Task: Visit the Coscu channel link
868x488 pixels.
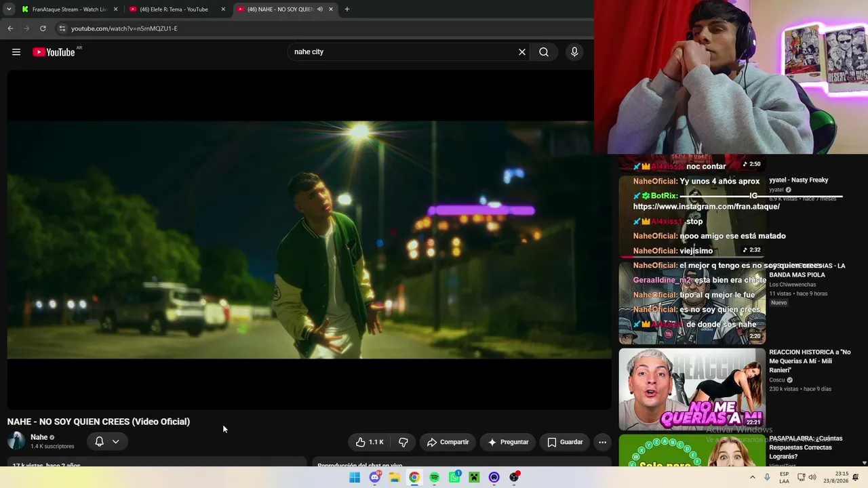Action: click(778, 380)
